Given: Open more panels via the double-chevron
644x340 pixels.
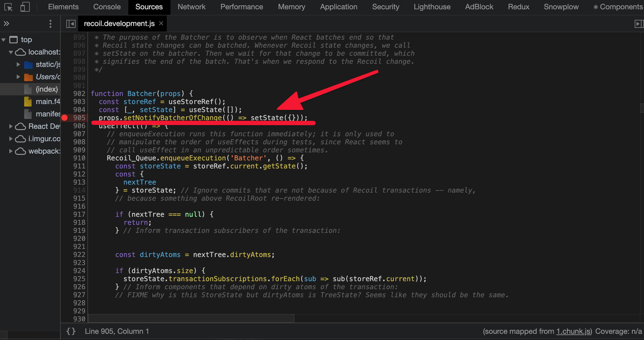Looking at the screenshot, I should (7, 23).
